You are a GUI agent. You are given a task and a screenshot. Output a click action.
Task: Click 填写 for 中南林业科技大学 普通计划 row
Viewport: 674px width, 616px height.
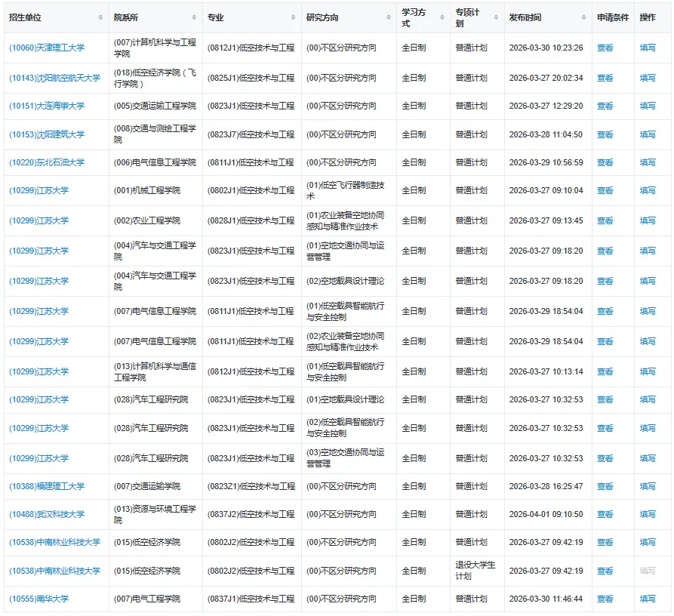(x=648, y=542)
